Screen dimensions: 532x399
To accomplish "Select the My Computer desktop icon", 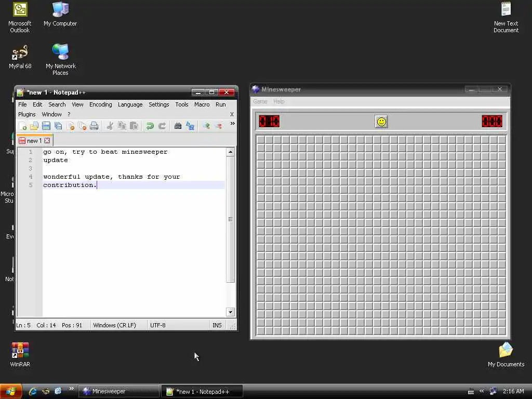I will pos(60,15).
